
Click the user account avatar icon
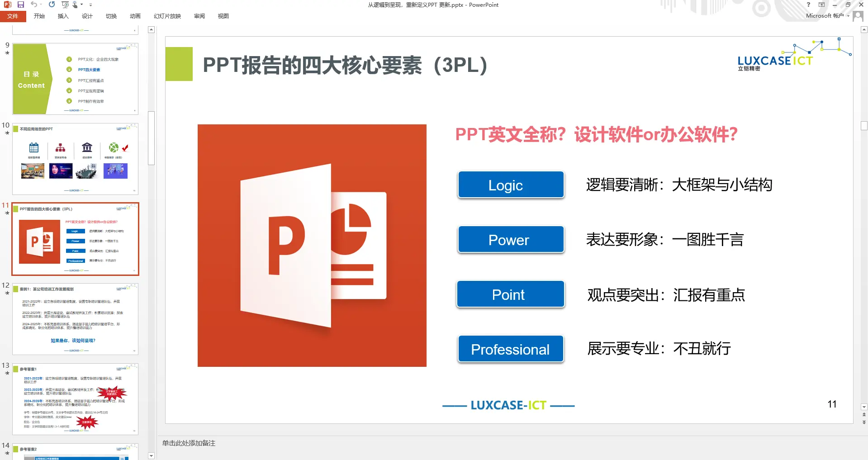(x=858, y=16)
